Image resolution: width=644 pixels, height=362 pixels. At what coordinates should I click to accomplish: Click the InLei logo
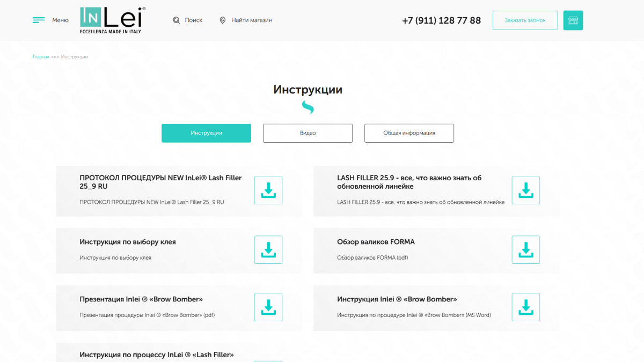coord(113,20)
